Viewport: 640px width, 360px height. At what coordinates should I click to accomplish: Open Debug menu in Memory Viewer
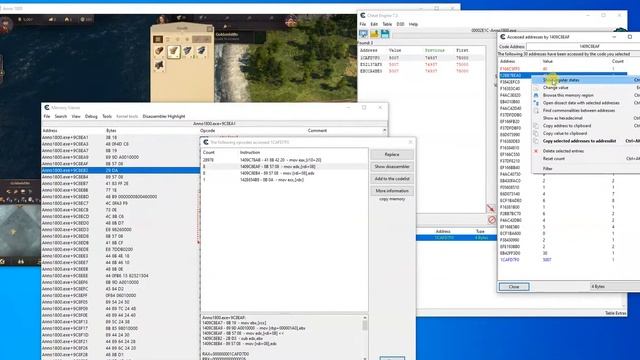pyautogui.click(x=91, y=116)
